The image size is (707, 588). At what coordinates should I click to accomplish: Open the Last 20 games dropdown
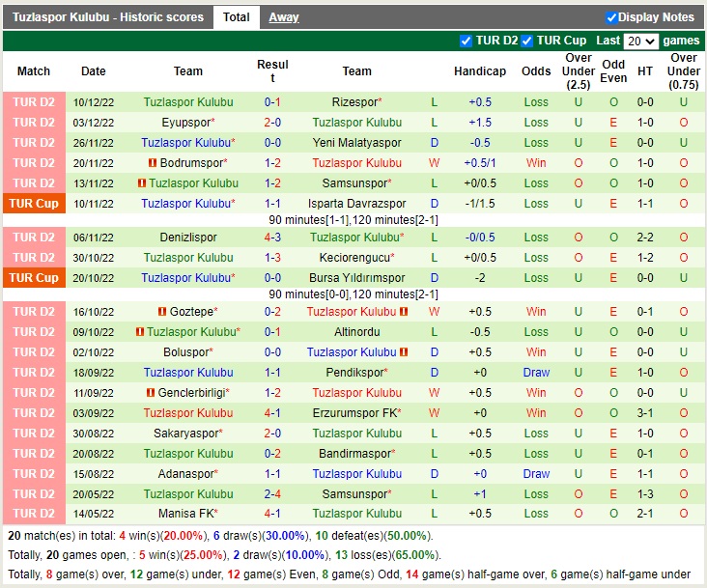(x=640, y=42)
